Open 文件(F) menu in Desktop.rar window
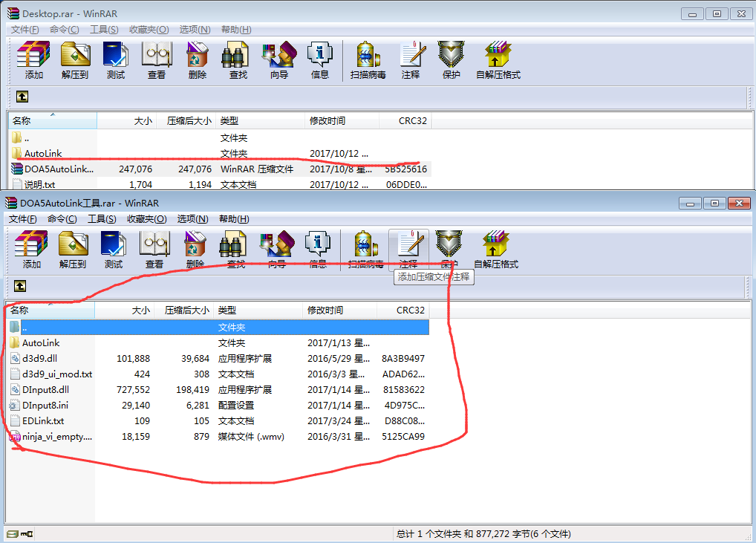This screenshot has width=756, height=543. (25, 30)
